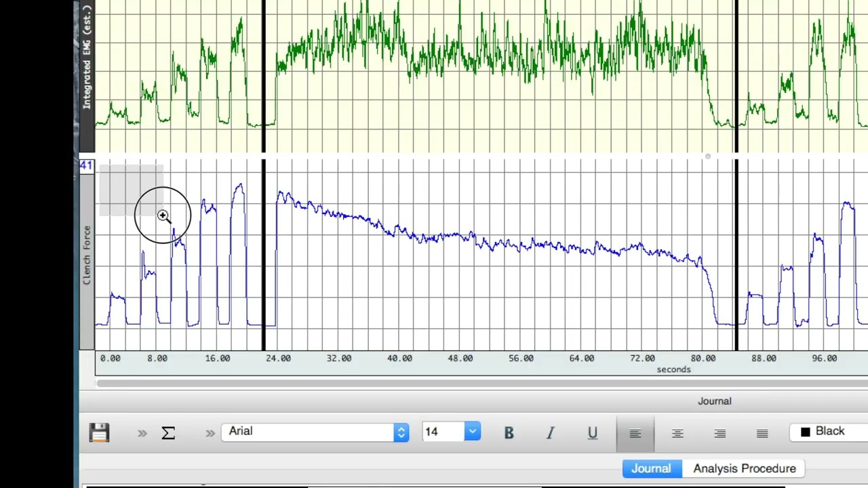Save the journal with the floppy disk icon
Viewport: 868px width, 488px height.
pos(99,432)
